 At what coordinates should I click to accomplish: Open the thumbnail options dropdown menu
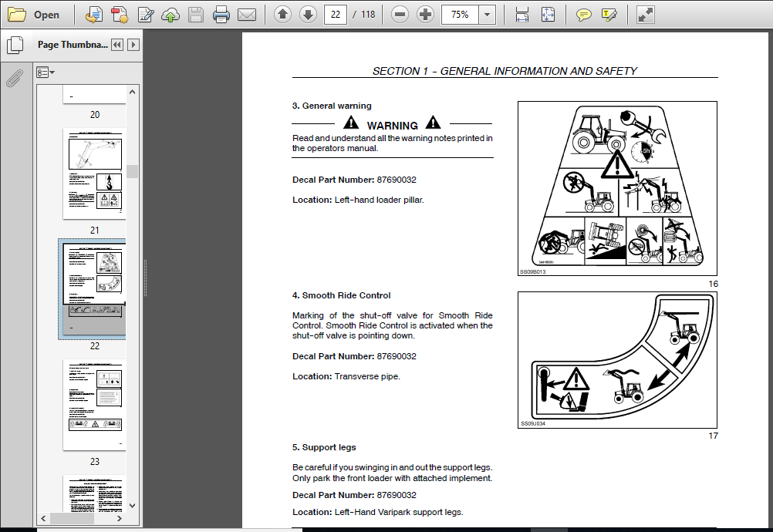[46, 72]
